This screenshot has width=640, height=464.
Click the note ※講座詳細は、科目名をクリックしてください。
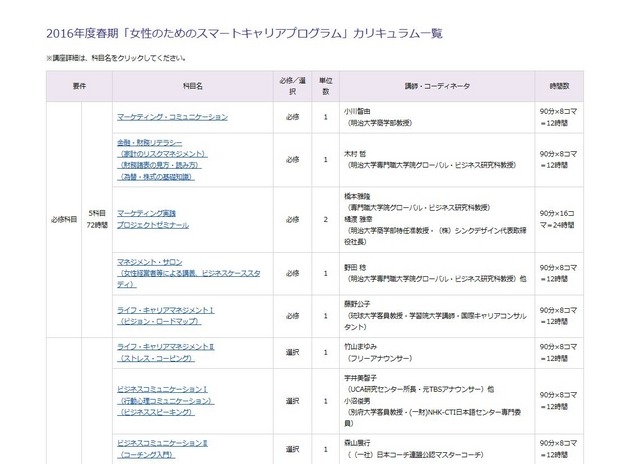click(x=116, y=58)
